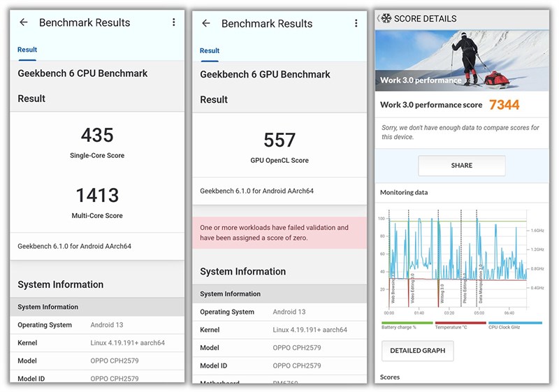Tap the Battery charge % legend entry
This screenshot has width=559, height=392.
click(407, 325)
